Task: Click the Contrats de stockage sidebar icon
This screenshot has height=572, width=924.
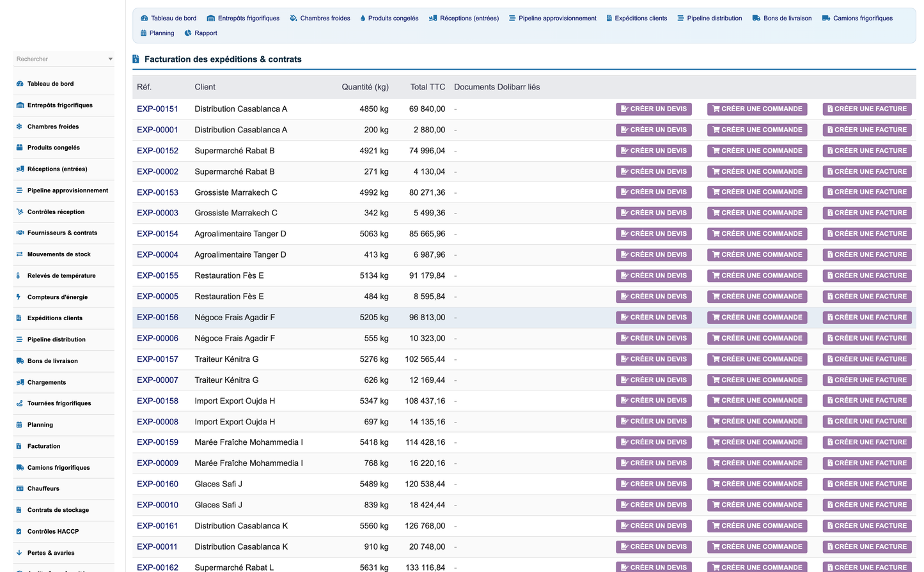Action: click(19, 510)
